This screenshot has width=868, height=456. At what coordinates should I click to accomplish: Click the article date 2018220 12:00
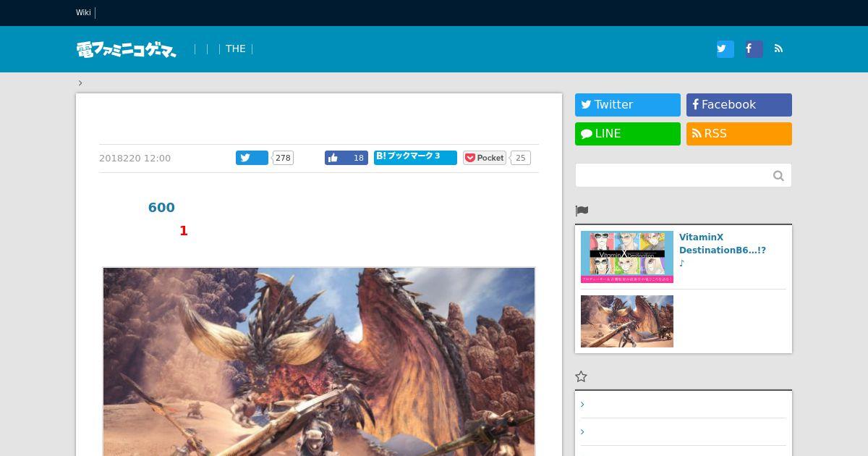click(x=135, y=159)
